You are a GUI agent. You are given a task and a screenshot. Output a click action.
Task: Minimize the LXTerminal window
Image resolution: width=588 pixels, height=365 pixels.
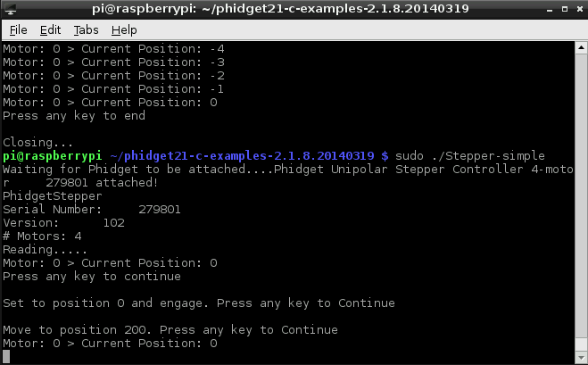pyautogui.click(x=550, y=10)
